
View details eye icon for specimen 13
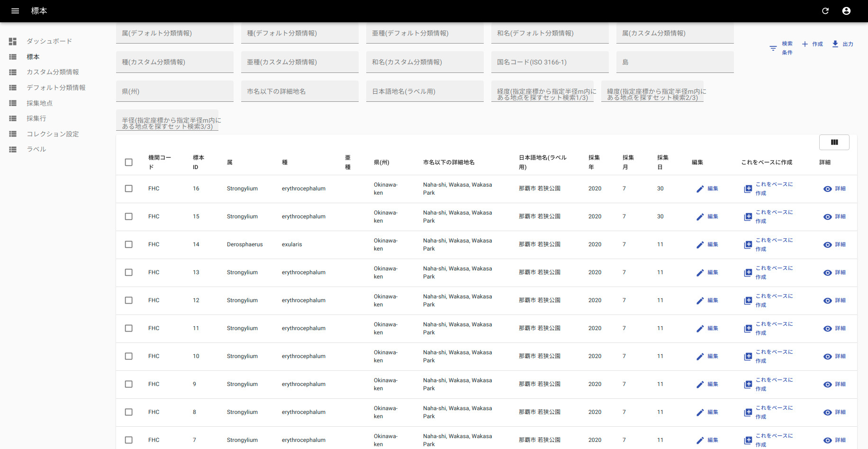tap(828, 273)
